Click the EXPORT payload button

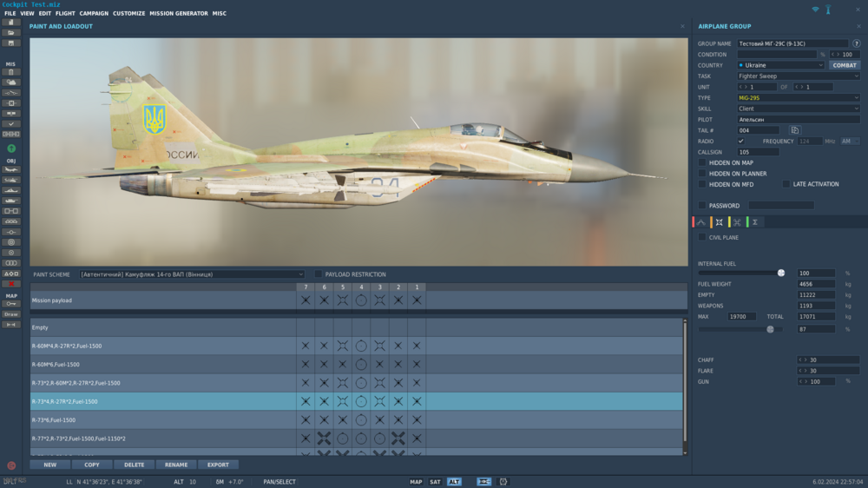(x=218, y=465)
